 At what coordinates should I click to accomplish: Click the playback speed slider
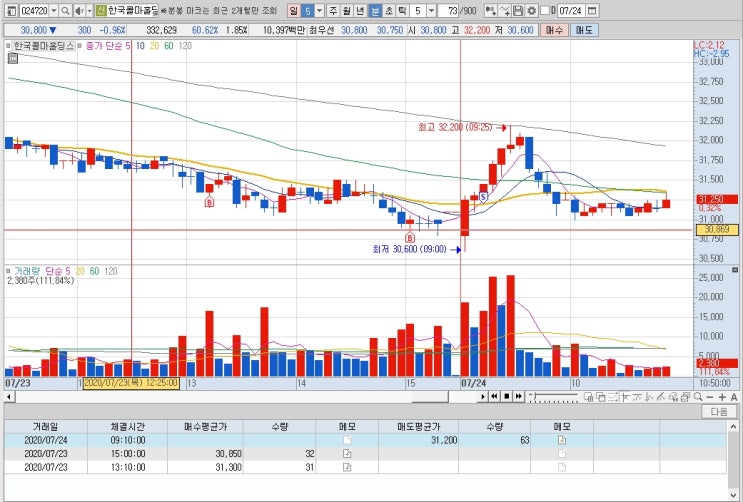[553, 397]
